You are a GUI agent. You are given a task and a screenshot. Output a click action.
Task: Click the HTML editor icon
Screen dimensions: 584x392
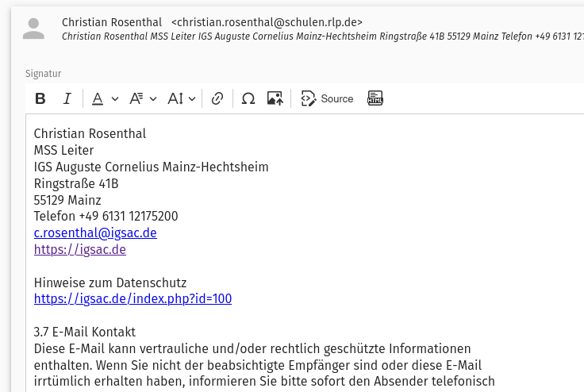(375, 98)
